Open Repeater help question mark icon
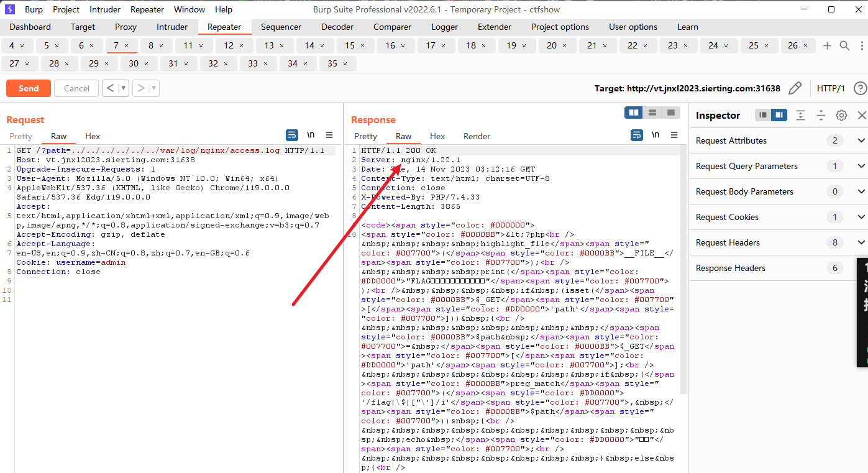The image size is (868, 473). click(860, 88)
